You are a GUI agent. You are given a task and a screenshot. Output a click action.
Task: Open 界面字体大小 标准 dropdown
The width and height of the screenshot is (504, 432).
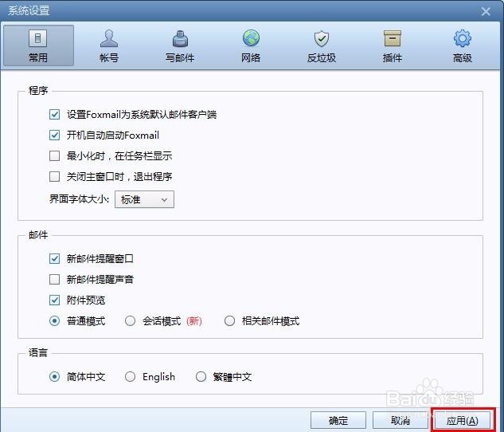[144, 199]
